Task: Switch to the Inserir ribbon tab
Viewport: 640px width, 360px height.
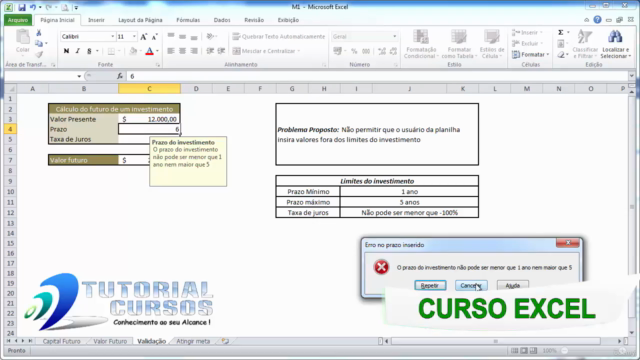Action: (96, 20)
